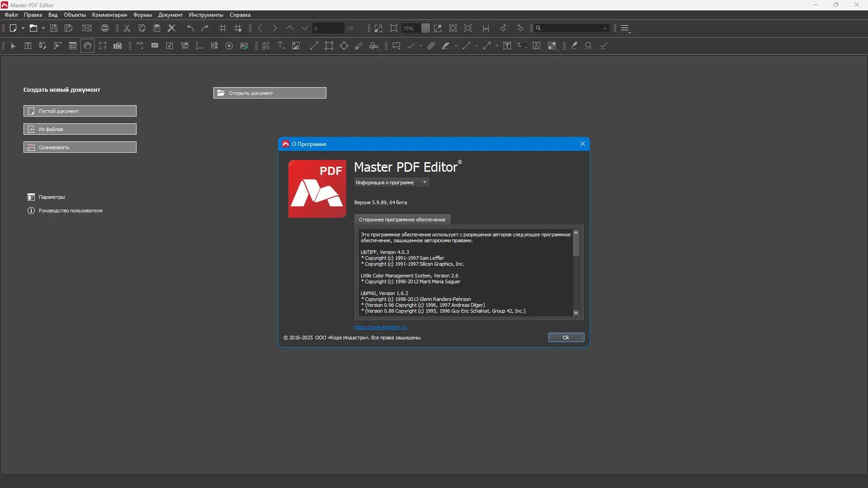
Task: Click the license text scroll down arrow
Action: coord(576,313)
